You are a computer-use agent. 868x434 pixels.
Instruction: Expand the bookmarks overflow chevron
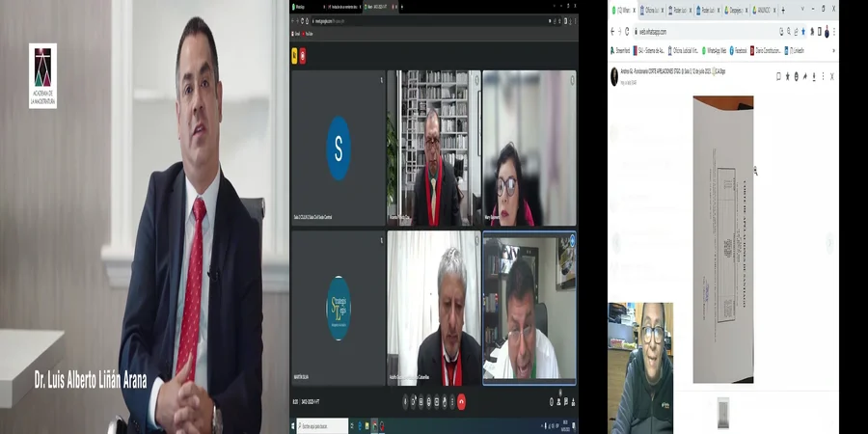coord(833,50)
